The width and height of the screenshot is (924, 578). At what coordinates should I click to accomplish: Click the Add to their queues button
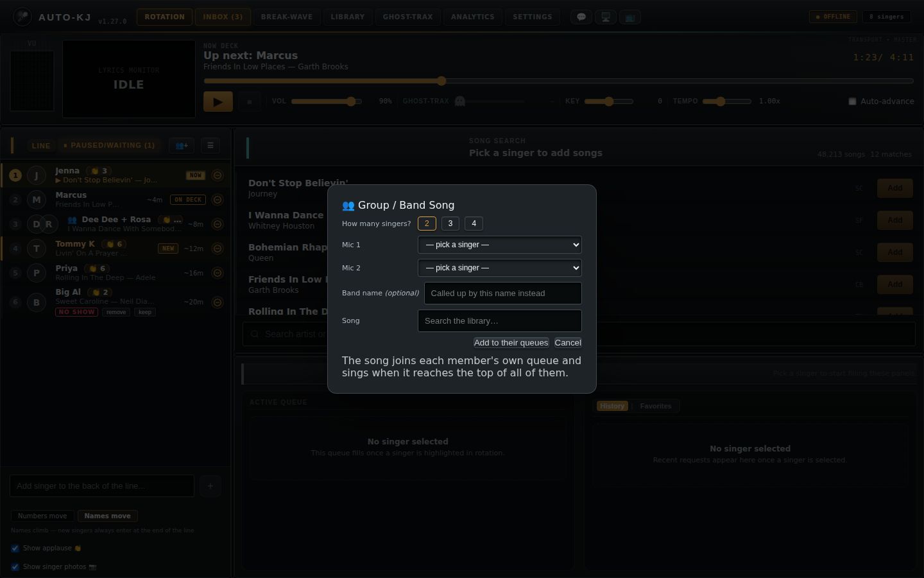coord(511,343)
